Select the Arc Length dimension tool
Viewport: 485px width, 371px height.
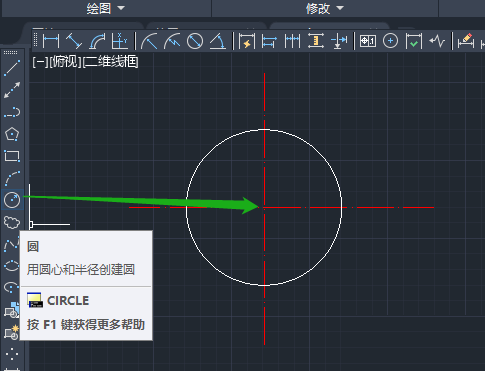click(97, 41)
